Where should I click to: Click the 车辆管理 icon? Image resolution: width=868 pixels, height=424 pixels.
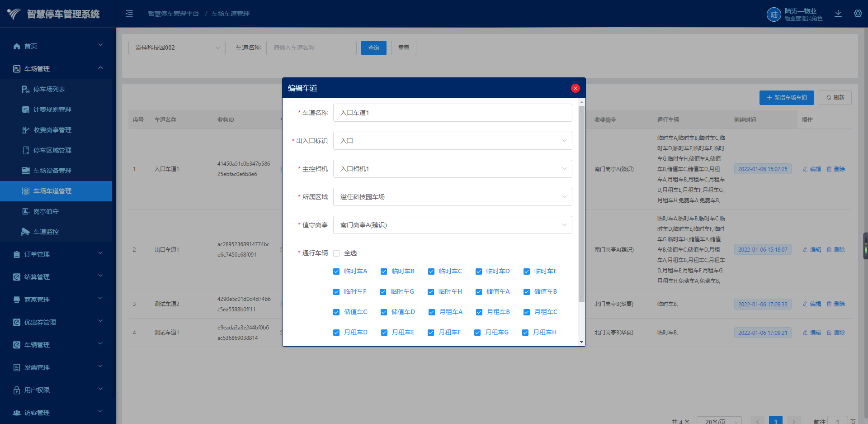tap(17, 345)
